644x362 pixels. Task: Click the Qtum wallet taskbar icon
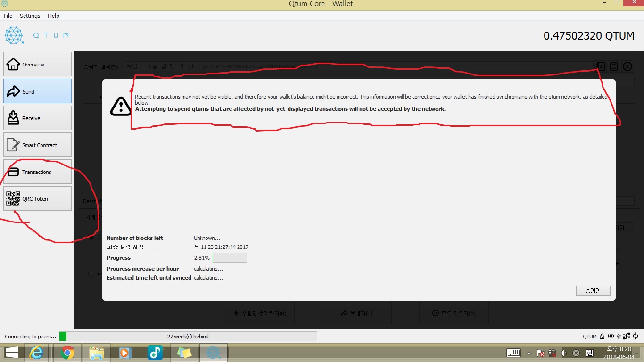point(214,353)
